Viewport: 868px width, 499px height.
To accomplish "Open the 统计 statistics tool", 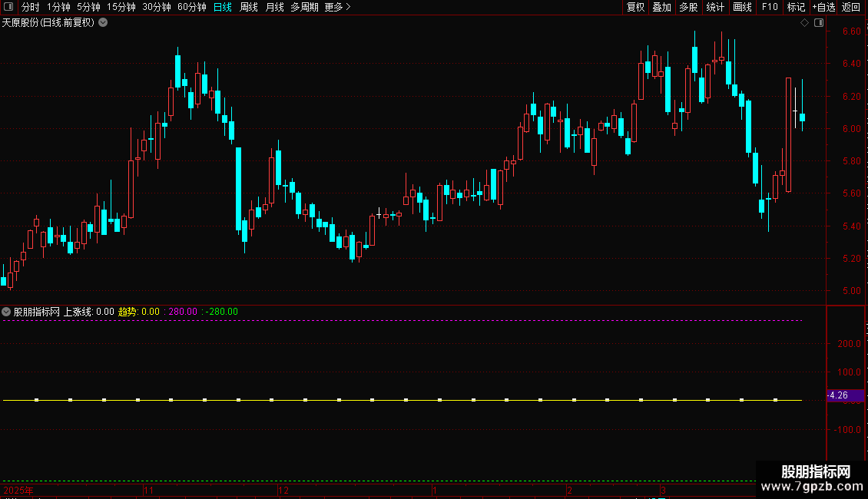I will pos(715,7).
